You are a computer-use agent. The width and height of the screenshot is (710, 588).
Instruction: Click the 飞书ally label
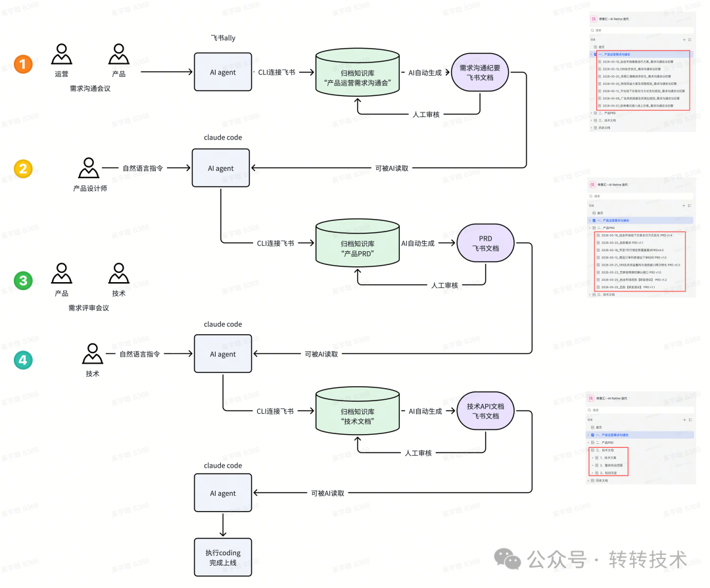223,38
